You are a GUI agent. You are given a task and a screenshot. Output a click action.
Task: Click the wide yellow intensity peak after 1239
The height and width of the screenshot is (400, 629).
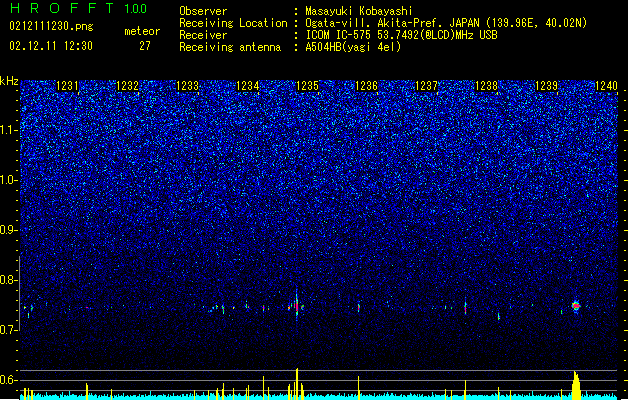[576, 385]
